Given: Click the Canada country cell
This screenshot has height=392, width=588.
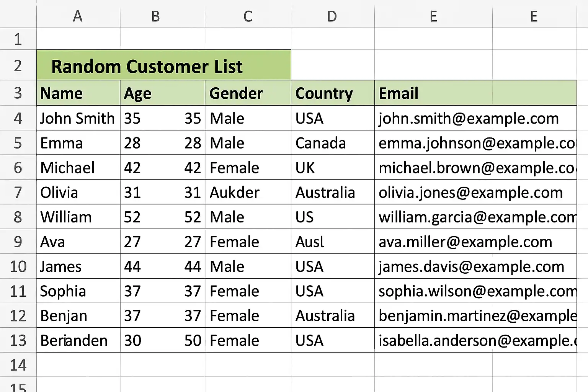Looking at the screenshot, I should pos(332,143).
